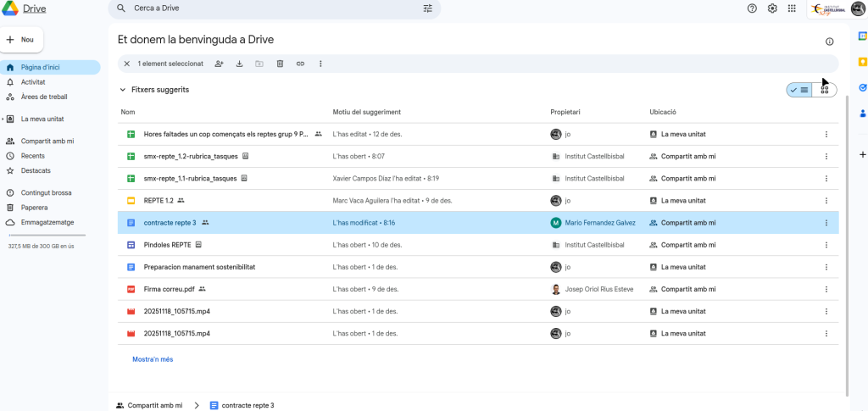The image size is (868, 411).
Task: Click Mostra'n més link
Action: tap(153, 359)
